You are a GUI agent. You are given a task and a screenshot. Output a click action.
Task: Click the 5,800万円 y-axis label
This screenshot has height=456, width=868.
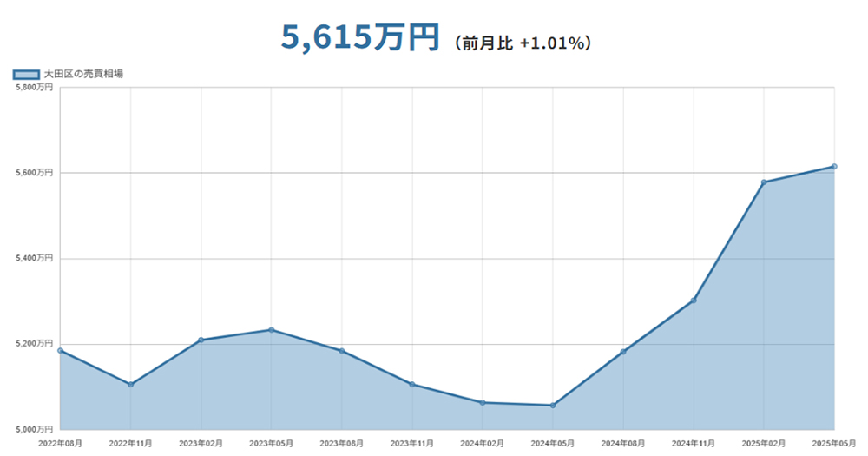35,88
